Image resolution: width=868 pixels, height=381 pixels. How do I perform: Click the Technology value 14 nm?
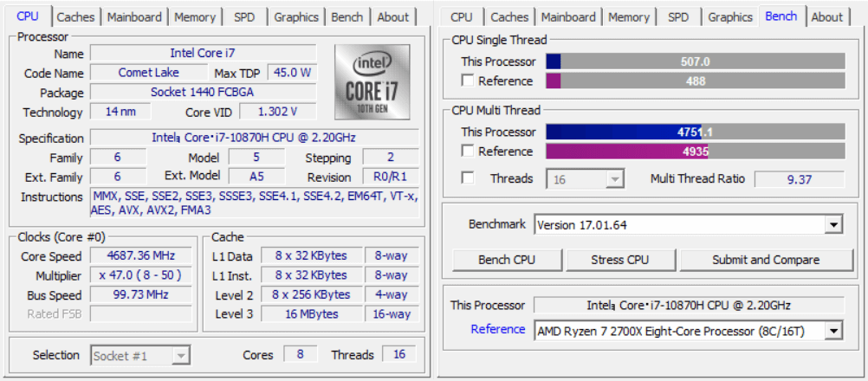(x=120, y=111)
